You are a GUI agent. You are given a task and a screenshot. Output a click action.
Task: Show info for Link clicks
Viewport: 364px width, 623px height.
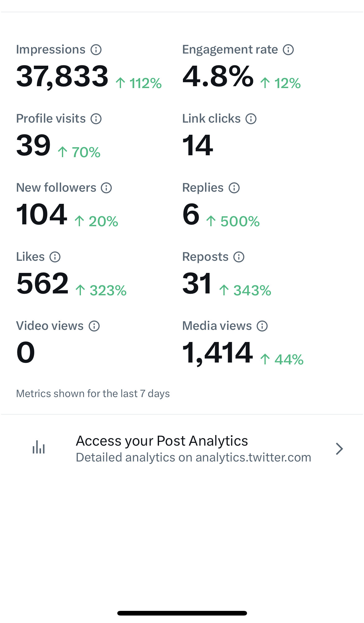251,119
